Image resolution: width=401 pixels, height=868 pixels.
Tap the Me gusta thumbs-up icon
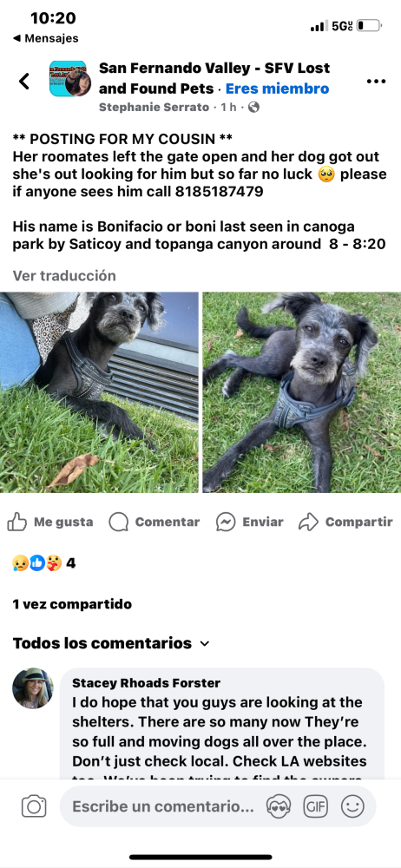click(17, 522)
